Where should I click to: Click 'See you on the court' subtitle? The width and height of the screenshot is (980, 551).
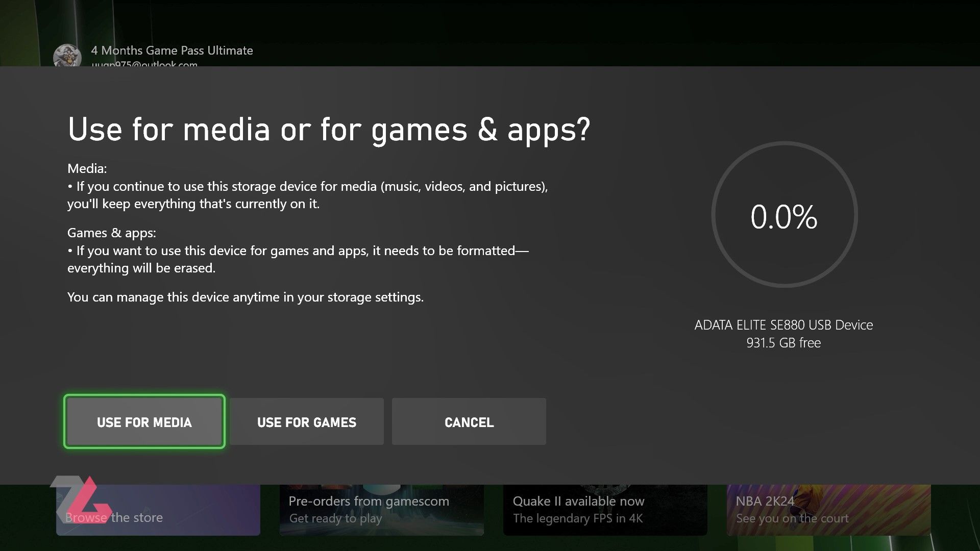pyautogui.click(x=792, y=518)
